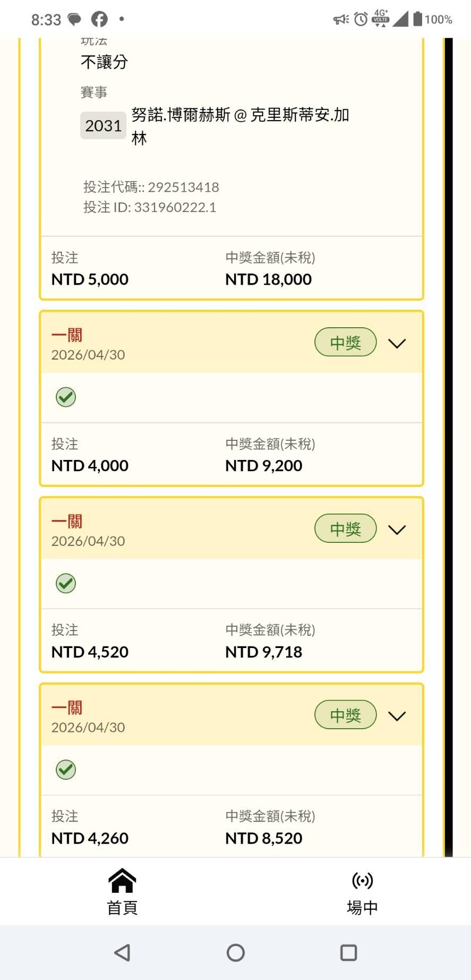
Task: Tap the home house icon
Action: click(x=122, y=881)
